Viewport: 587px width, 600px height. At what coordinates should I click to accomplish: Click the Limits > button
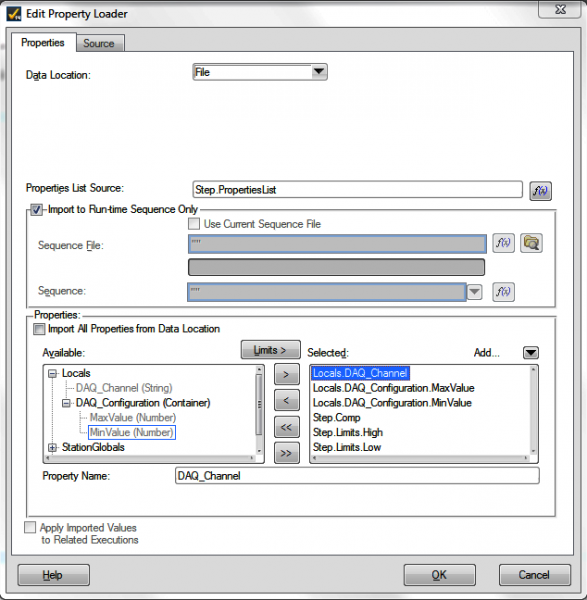271,350
